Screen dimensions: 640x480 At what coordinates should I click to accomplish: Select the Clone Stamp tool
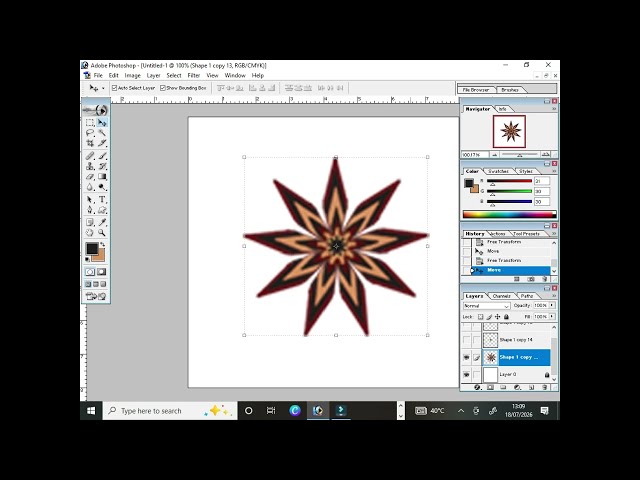(x=90, y=166)
